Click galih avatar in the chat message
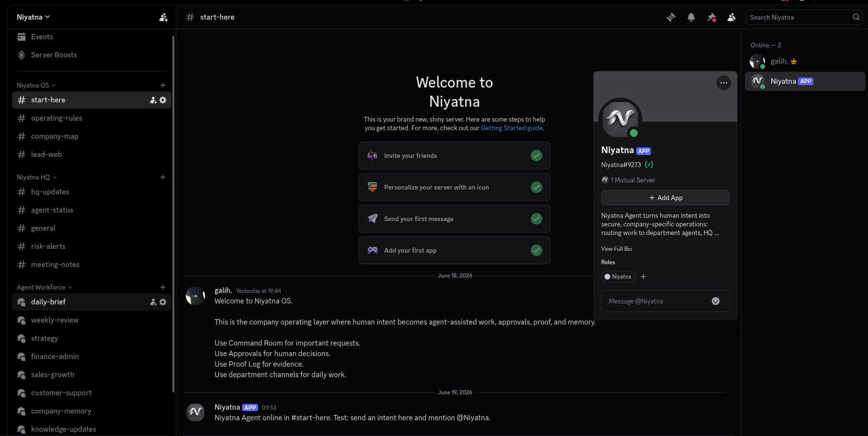This screenshot has width=868, height=436. point(195,296)
